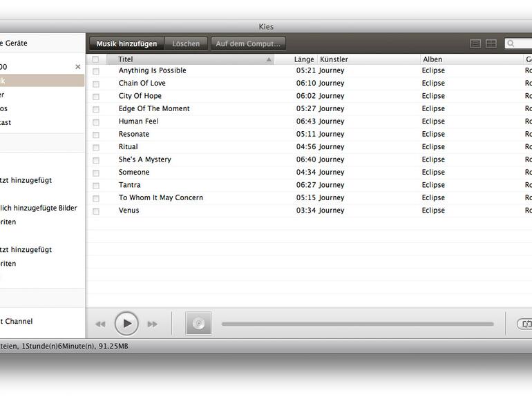Screen dimensions: 532x399
Task: Click Auf dem Comput... button
Action: [x=248, y=43]
